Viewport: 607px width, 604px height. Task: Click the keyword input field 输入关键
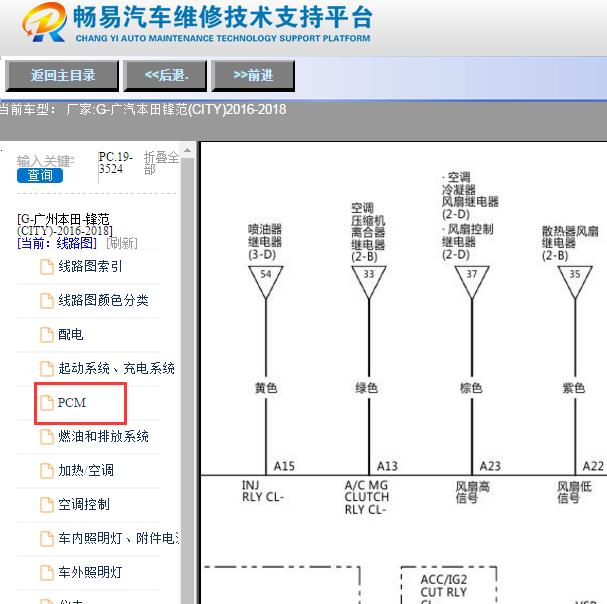(x=45, y=161)
